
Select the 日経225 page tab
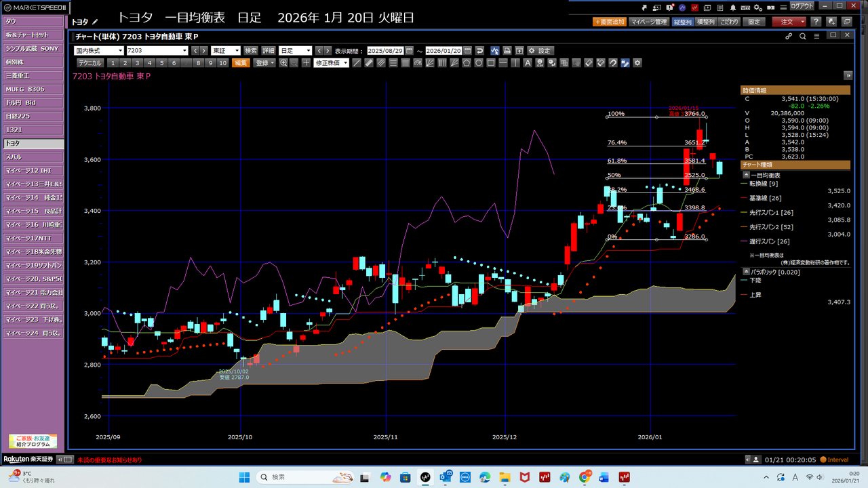tap(33, 116)
